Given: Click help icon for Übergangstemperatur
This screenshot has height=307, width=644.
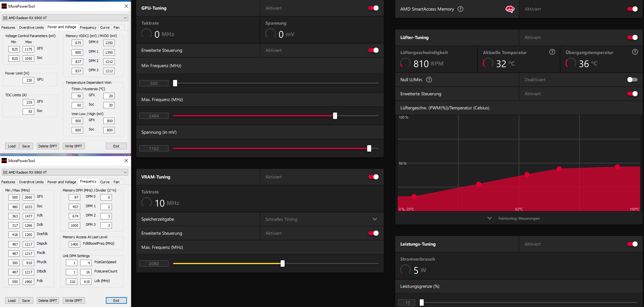Looking at the screenshot, I should click(635, 52).
